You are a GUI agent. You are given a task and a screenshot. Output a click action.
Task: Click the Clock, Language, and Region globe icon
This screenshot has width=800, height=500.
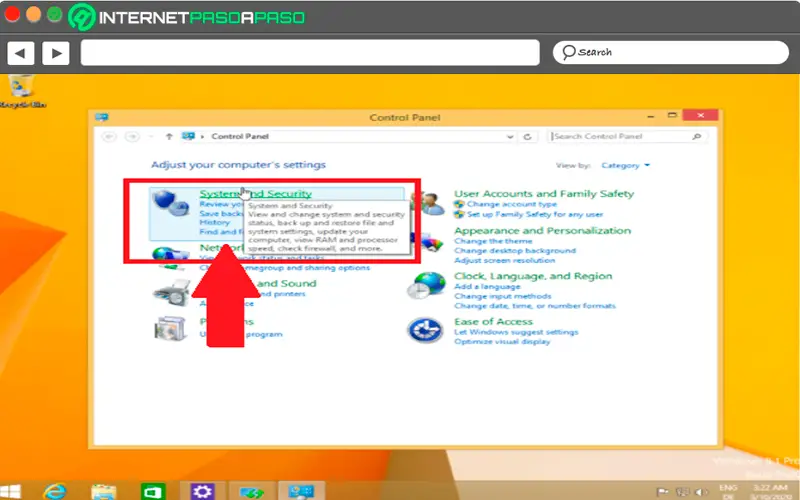[426, 285]
